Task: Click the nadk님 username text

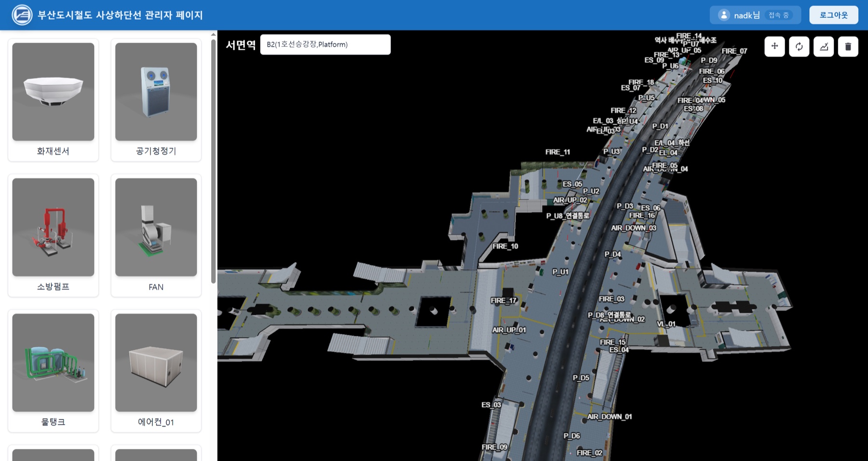Action: [747, 15]
